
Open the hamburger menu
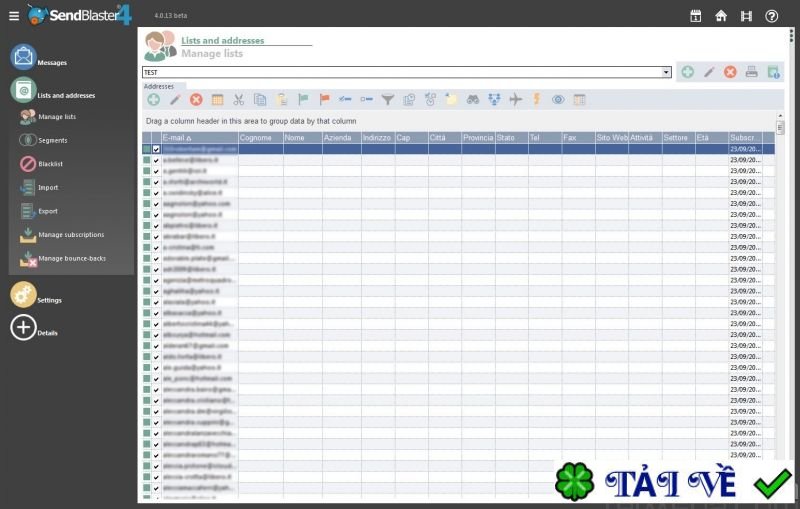[14, 16]
